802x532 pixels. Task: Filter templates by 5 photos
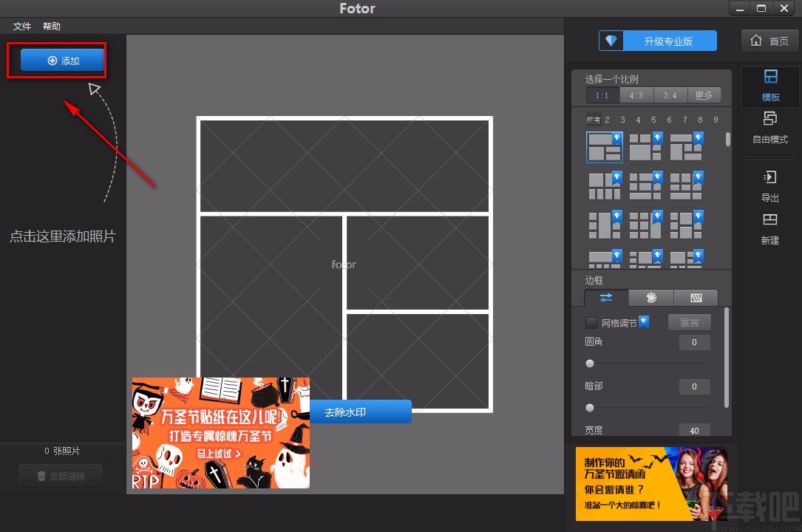[x=653, y=120]
